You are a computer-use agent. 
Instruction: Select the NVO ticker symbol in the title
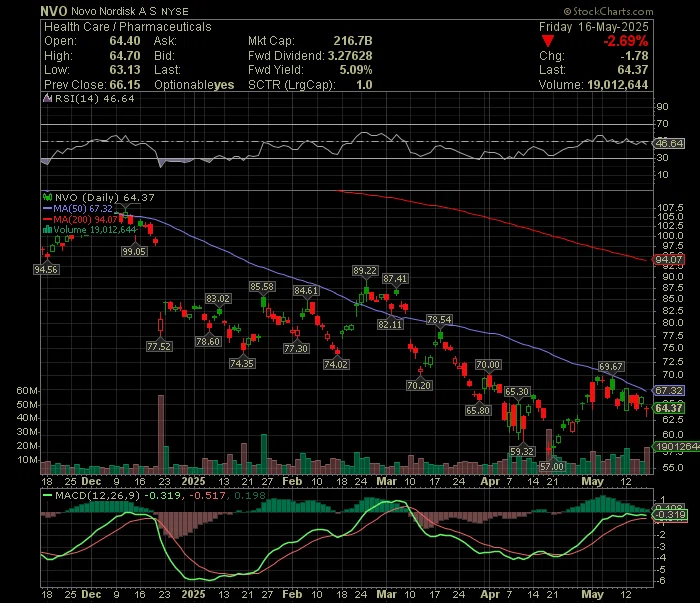pos(54,11)
